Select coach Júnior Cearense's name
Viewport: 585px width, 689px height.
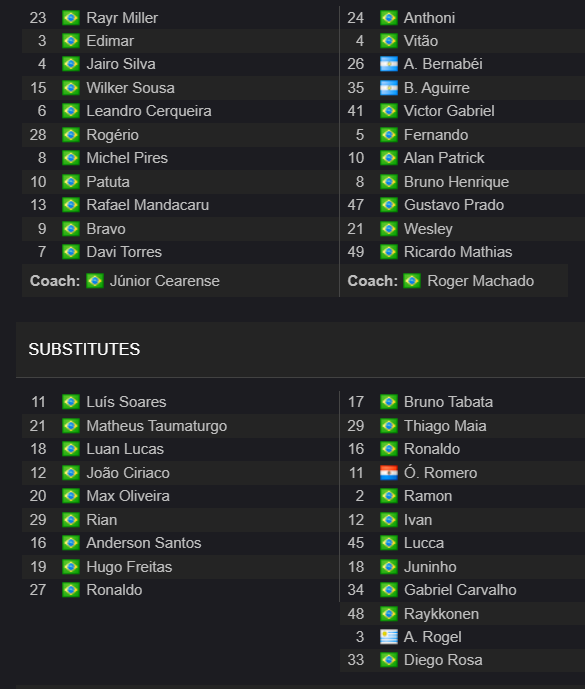pos(164,281)
